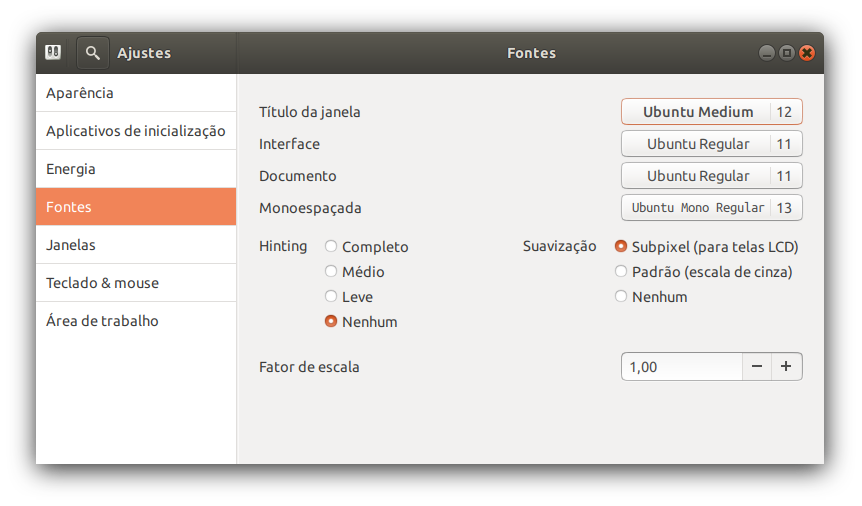Select Completo hinting option

[331, 247]
